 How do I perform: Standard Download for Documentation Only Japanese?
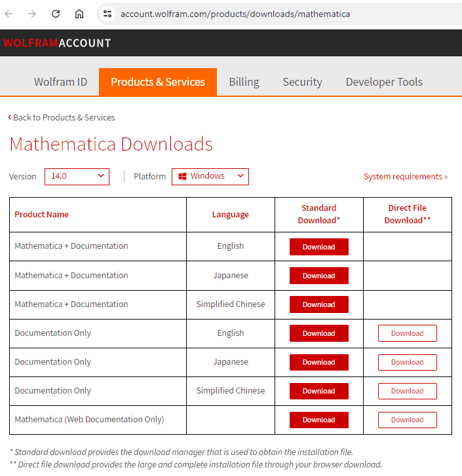point(319,362)
